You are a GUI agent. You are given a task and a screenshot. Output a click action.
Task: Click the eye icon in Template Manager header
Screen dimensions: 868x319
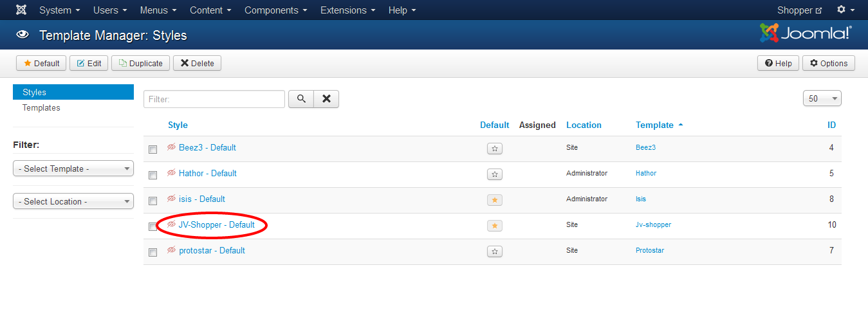click(x=23, y=35)
